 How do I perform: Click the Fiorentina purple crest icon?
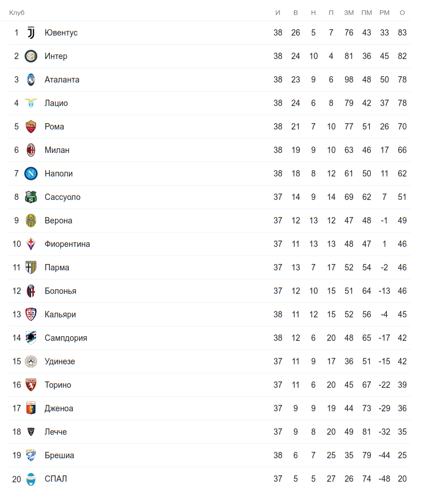(31, 244)
